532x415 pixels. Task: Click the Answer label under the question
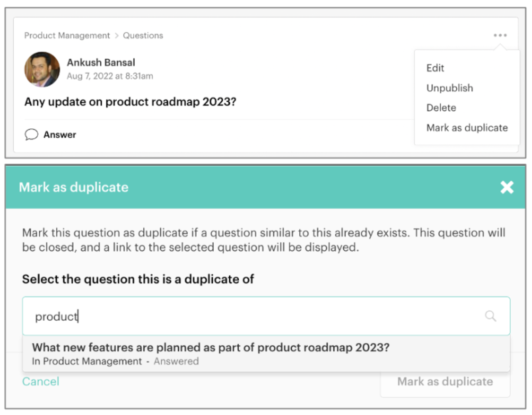pyautogui.click(x=60, y=135)
